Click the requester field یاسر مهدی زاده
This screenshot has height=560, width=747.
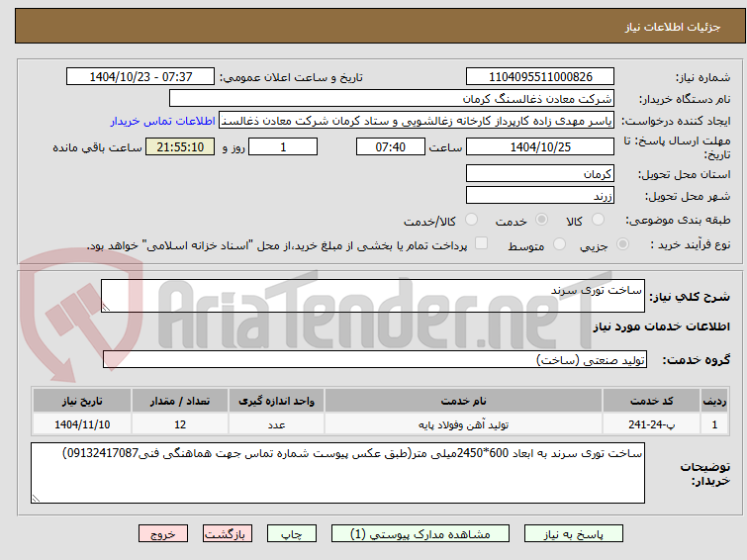417,121
